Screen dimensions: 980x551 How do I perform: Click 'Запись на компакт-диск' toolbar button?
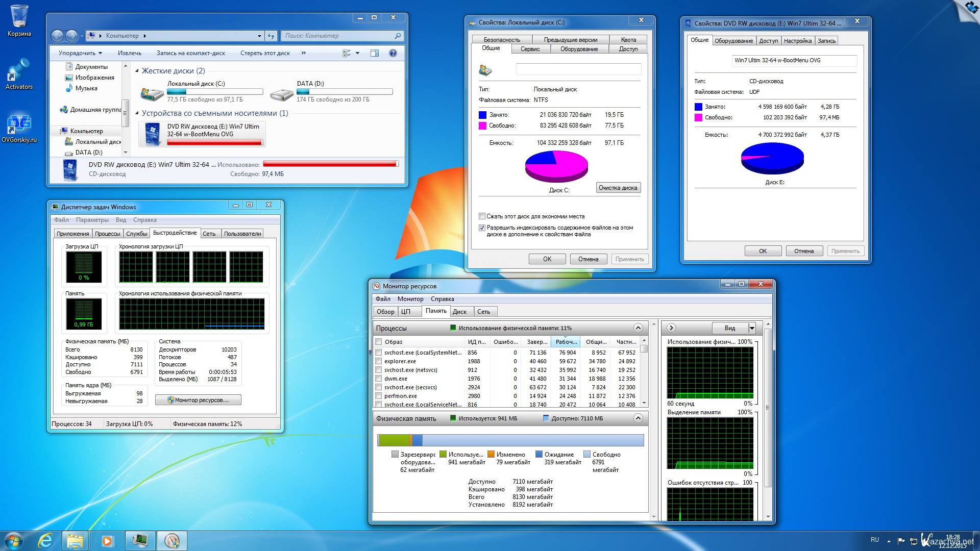(191, 53)
